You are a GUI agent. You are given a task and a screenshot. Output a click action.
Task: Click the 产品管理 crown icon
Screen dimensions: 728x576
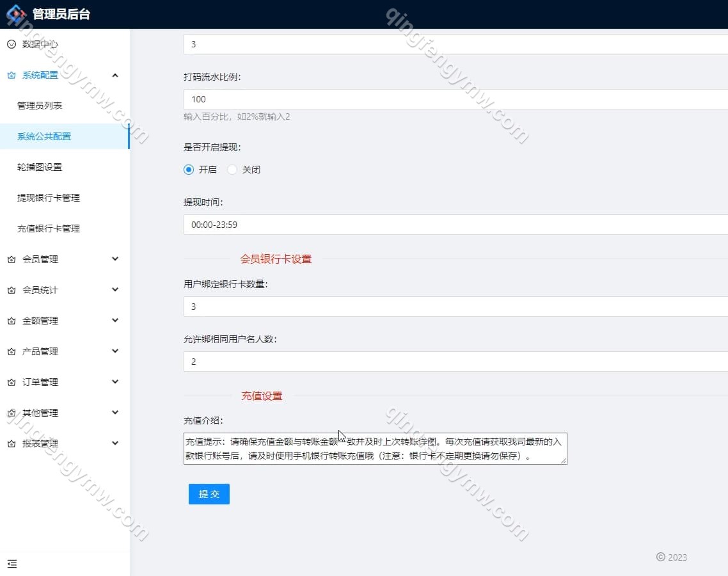pos(11,351)
